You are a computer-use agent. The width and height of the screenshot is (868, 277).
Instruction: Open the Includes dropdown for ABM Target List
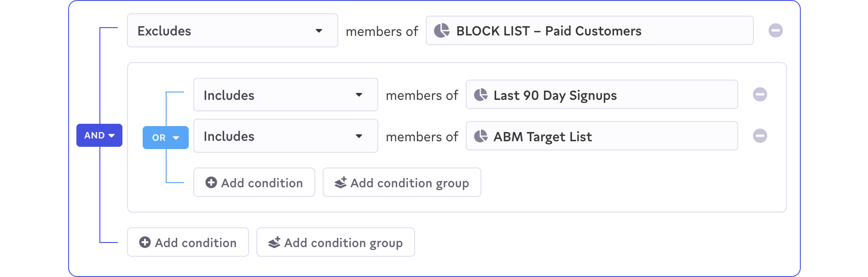pyautogui.click(x=285, y=136)
